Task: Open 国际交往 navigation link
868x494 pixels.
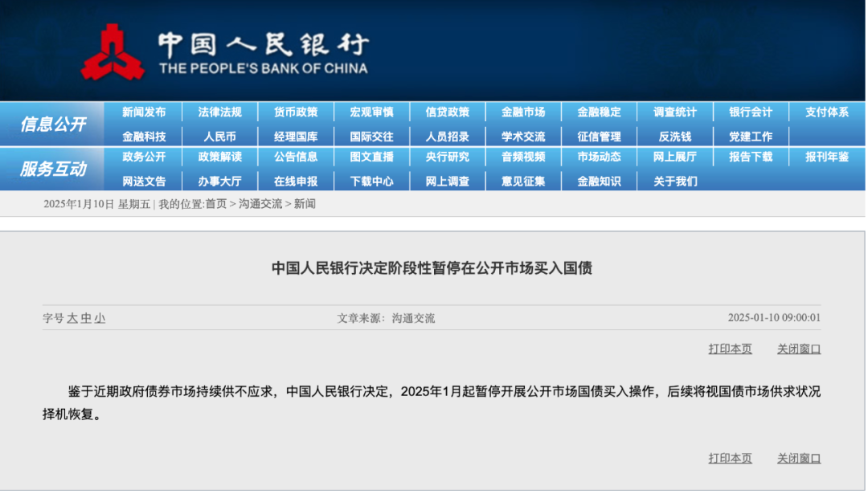Action: tap(371, 137)
